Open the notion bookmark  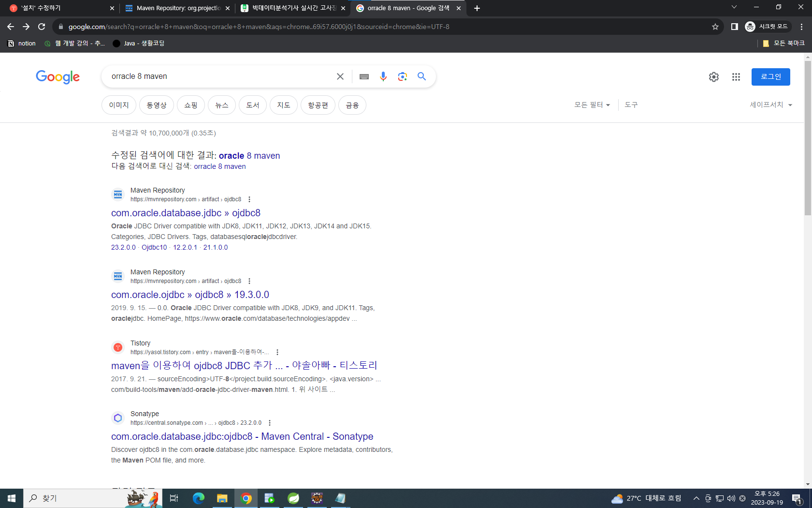click(x=22, y=44)
